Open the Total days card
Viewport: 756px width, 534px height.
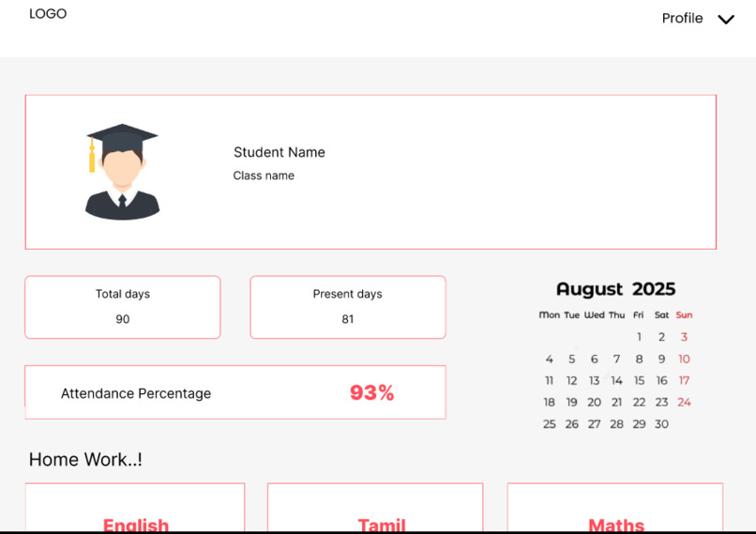pos(123,307)
